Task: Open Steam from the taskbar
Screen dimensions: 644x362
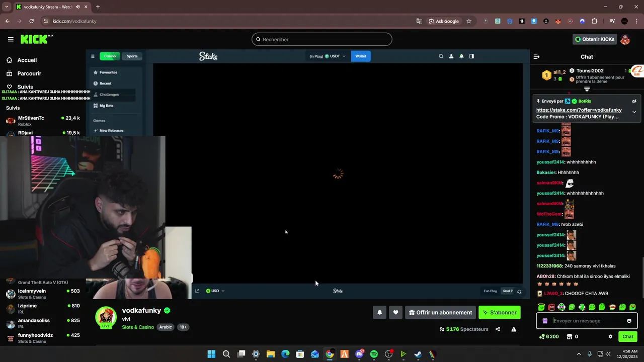Action: pos(418,354)
